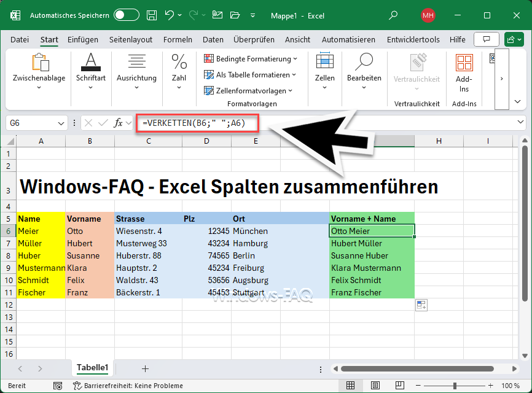The width and height of the screenshot is (532, 393).
Task: Open the Zahl number format group
Action: pos(179,72)
